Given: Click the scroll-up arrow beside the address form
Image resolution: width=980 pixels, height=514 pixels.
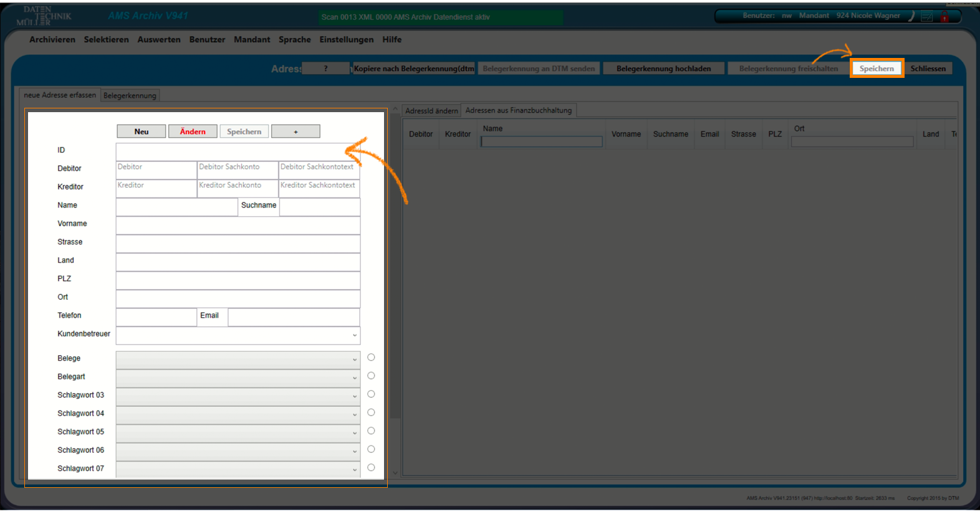Looking at the screenshot, I should [x=395, y=110].
